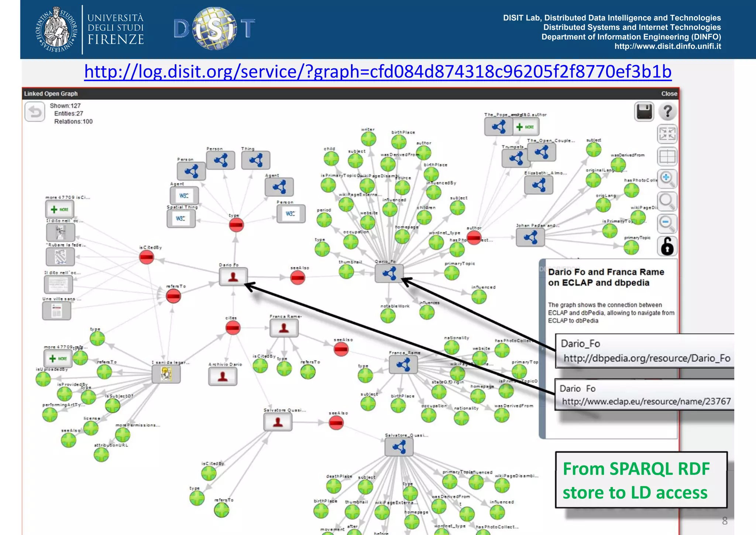This screenshot has width=756, height=535.
Task: Click the Dario Fo and Franca Rame title
Action: click(606, 277)
